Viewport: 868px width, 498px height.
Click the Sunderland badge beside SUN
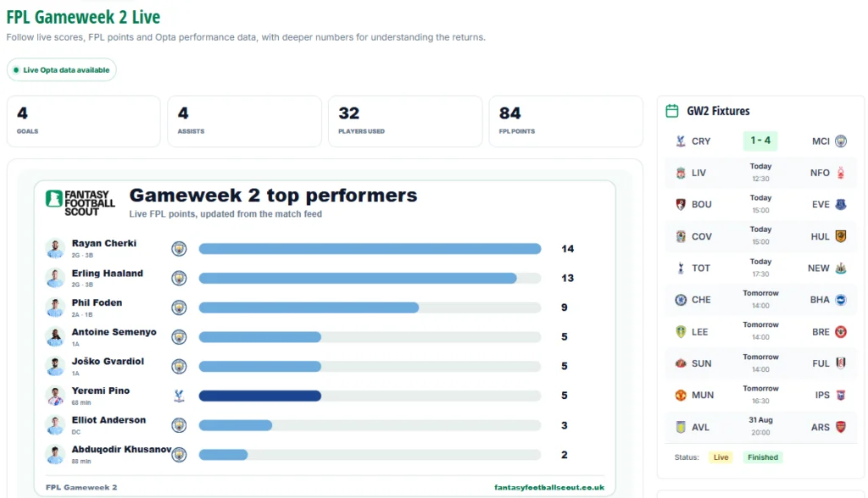tap(681, 363)
